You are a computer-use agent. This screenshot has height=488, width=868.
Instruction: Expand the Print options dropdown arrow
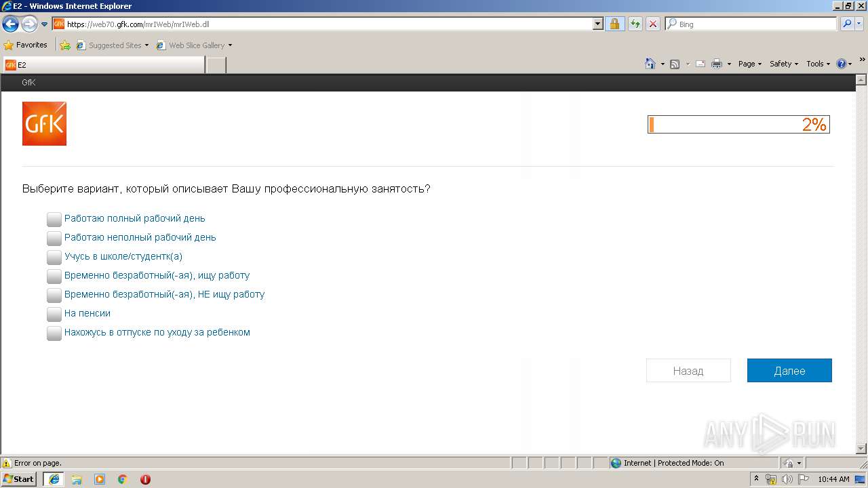tap(729, 64)
